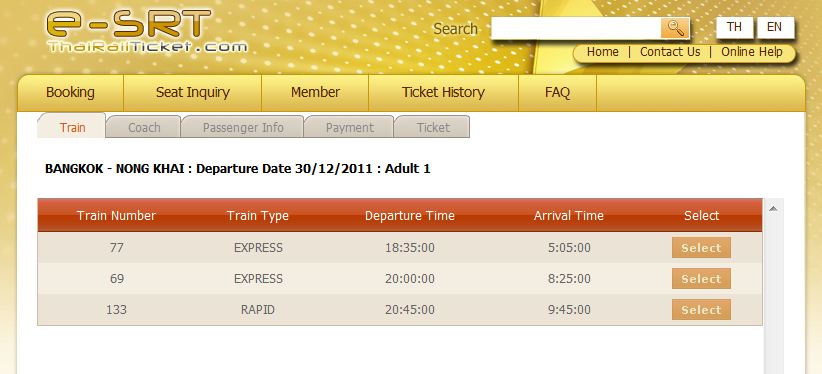
Task: Select train 69 Express at 20:00
Action: point(701,279)
